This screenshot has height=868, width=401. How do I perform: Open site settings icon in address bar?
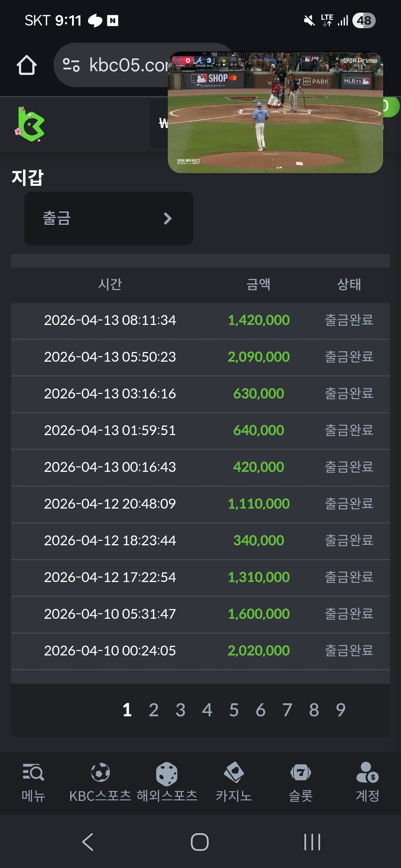coord(71,65)
